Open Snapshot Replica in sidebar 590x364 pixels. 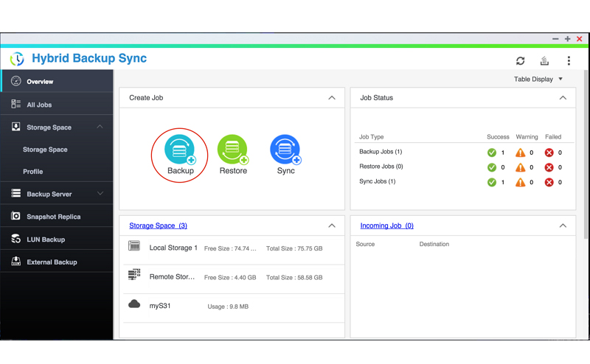57,216
